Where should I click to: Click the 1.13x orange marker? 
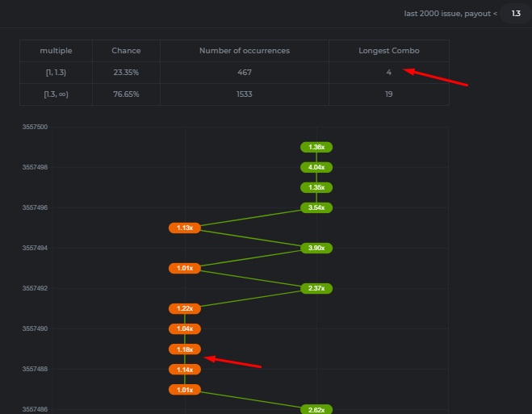tap(185, 228)
